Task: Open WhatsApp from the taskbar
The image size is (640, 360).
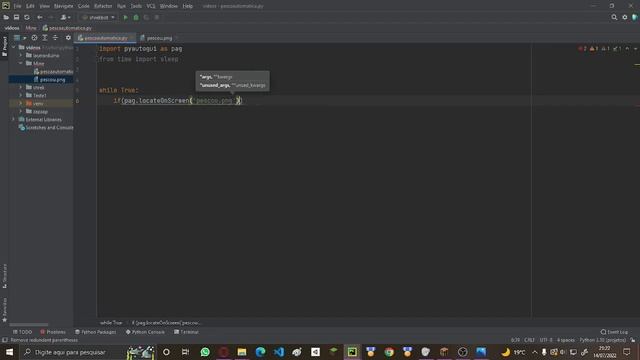Action: pyautogui.click(x=205, y=352)
